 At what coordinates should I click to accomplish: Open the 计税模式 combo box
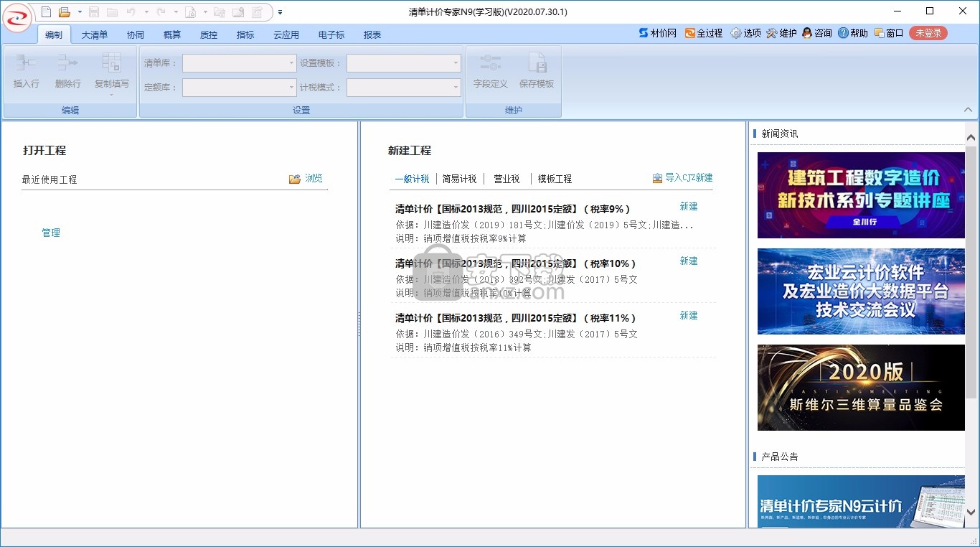click(403, 88)
